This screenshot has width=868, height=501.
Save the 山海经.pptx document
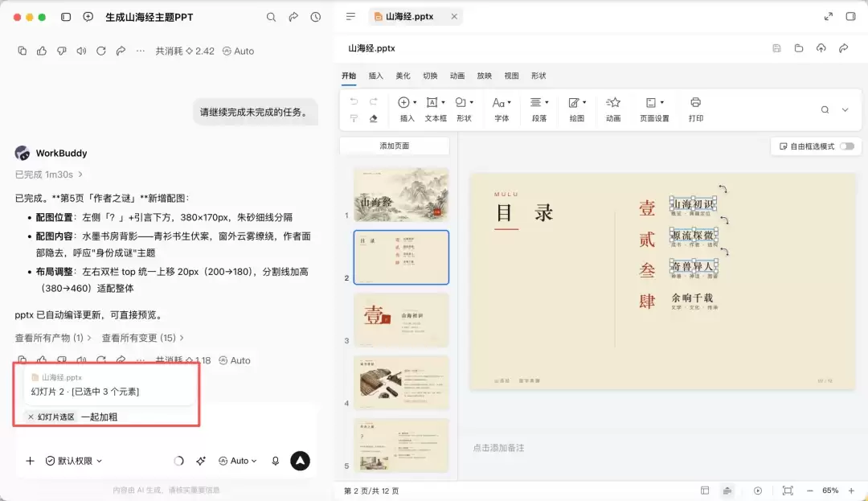tap(776, 48)
